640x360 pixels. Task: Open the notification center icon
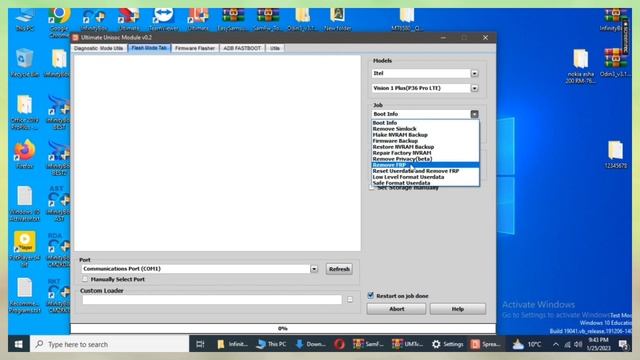point(623,344)
